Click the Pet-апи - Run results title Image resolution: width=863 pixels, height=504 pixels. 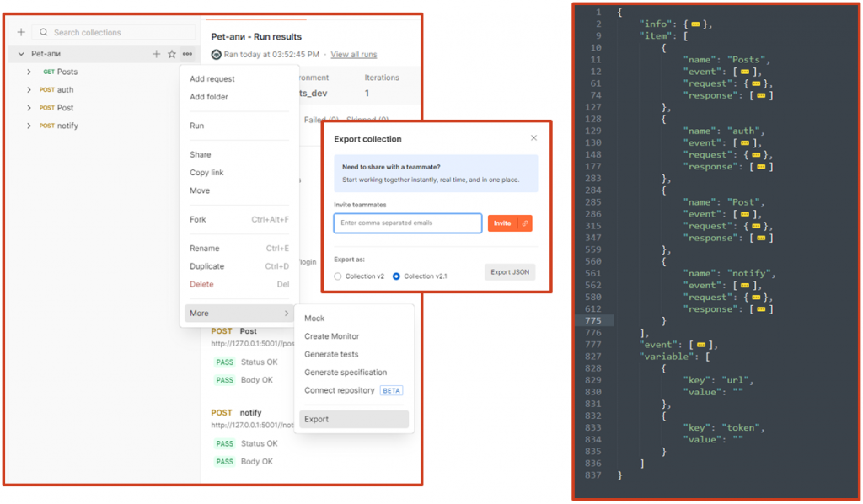[x=256, y=37]
